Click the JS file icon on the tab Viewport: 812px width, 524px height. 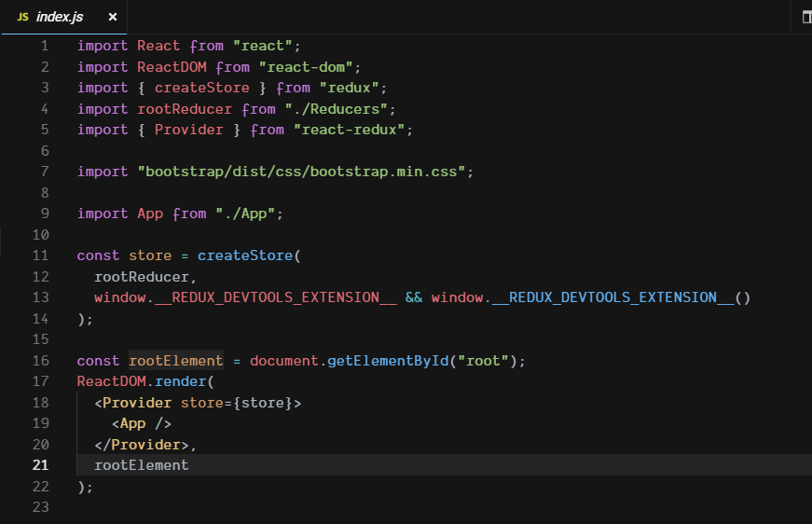pos(22,17)
